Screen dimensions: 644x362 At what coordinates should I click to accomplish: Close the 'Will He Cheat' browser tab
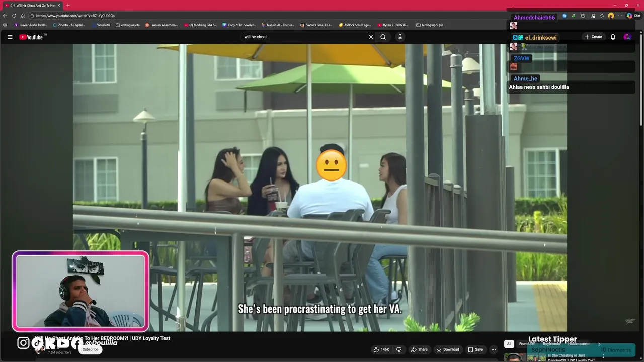59,5
